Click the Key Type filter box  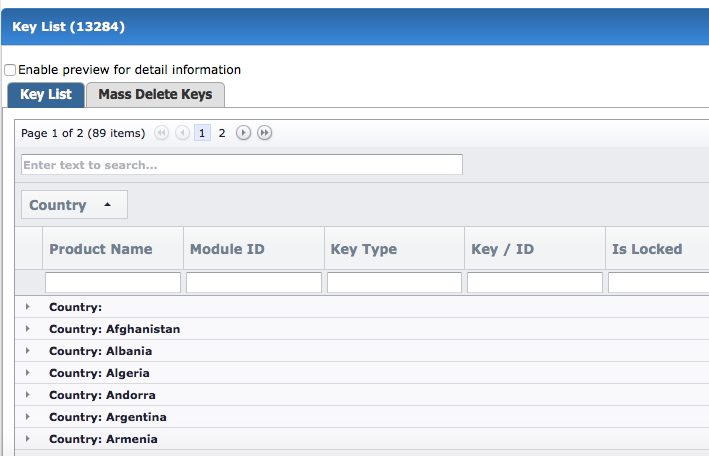394,282
